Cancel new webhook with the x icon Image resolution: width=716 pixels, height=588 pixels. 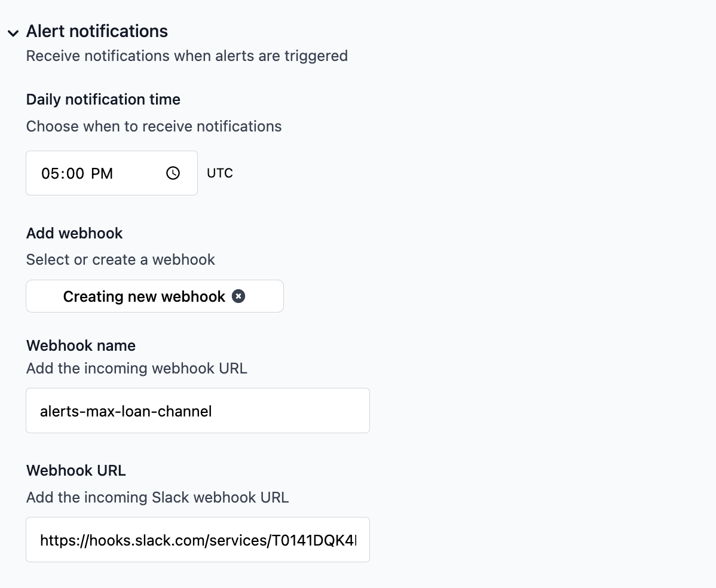click(238, 296)
